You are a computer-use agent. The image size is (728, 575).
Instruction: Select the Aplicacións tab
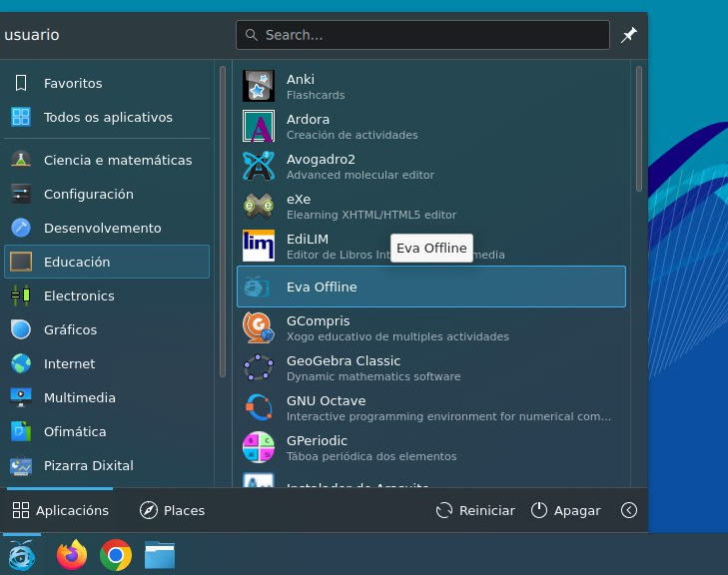(60, 510)
